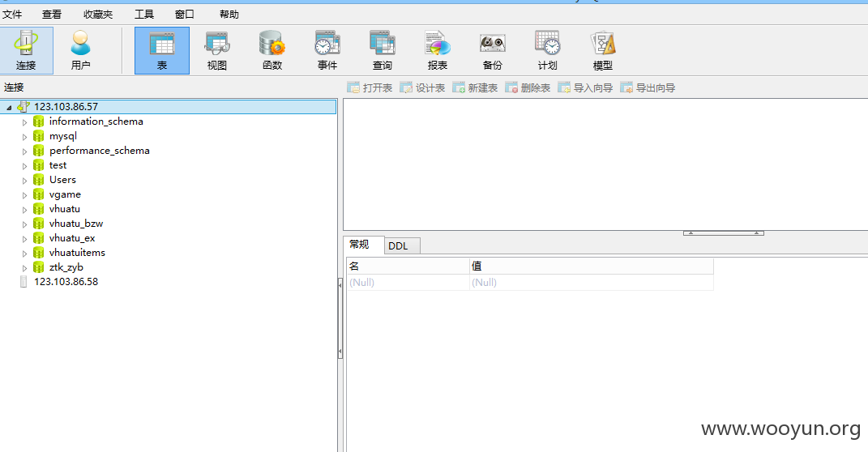Open the 工具 (Tools) menu
868x452 pixels.
144,15
